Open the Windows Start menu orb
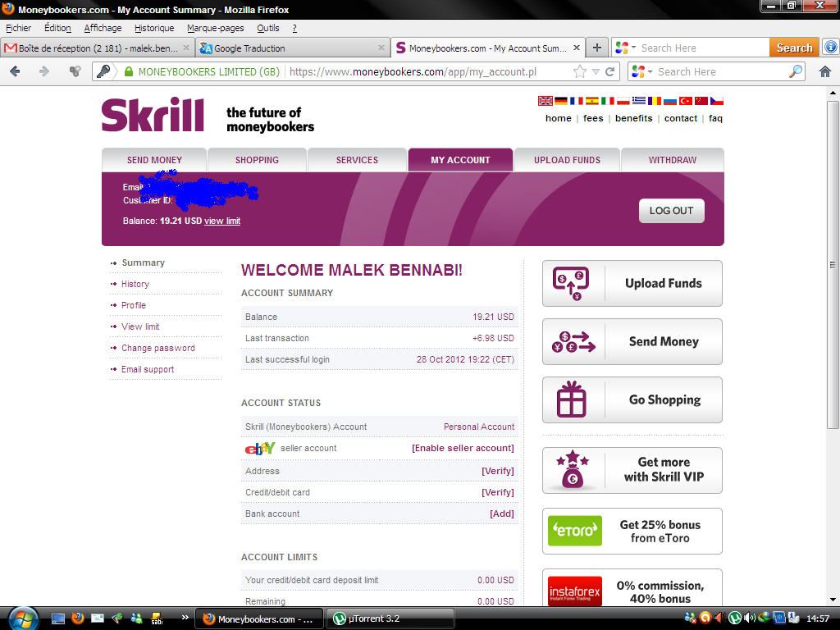The height and width of the screenshot is (630, 840). [22, 619]
